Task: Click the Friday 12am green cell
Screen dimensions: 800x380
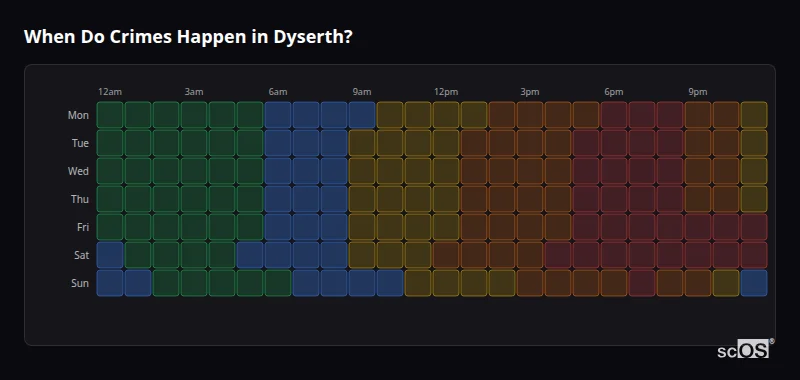Action: coord(110,227)
